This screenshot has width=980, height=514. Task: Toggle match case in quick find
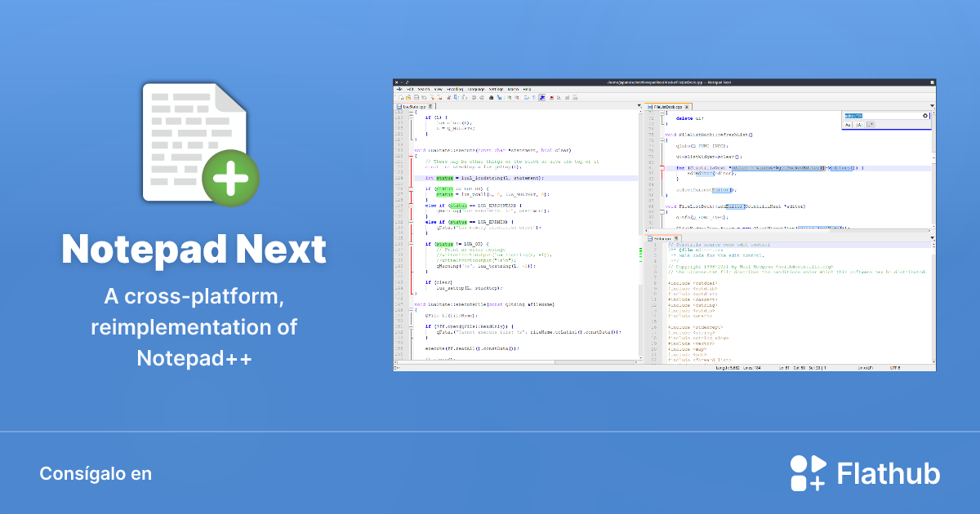(x=848, y=124)
